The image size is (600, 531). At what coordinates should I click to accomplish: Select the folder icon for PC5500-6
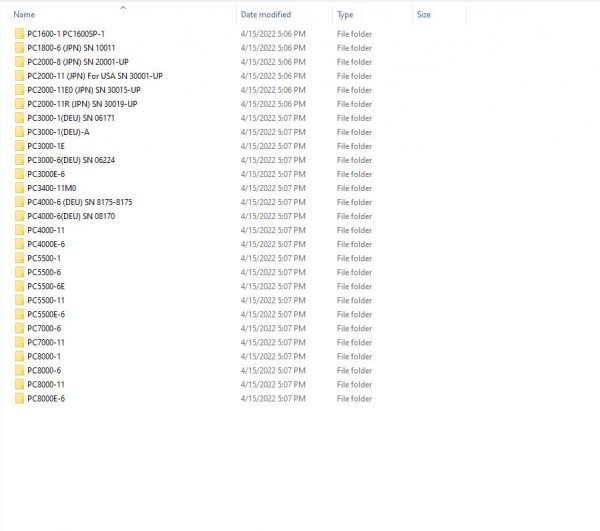coord(20,272)
